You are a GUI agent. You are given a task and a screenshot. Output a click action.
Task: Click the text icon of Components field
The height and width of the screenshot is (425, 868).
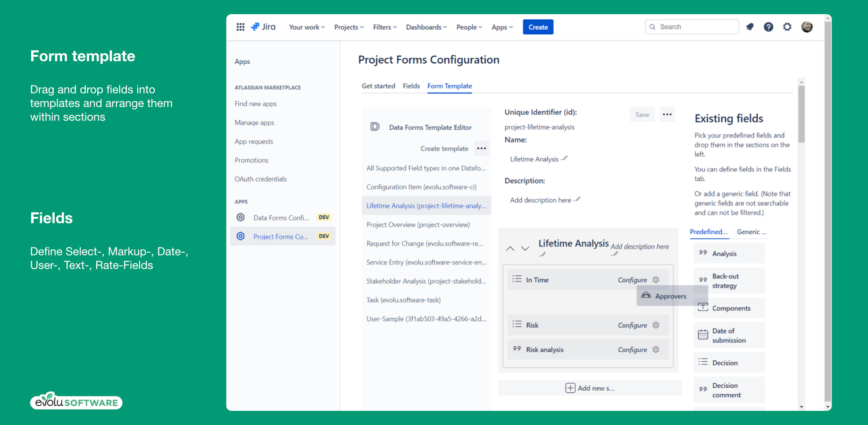pos(703,307)
